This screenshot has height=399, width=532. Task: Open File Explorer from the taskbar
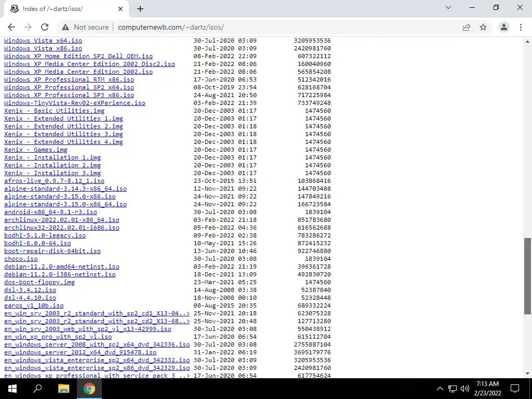click(63, 389)
